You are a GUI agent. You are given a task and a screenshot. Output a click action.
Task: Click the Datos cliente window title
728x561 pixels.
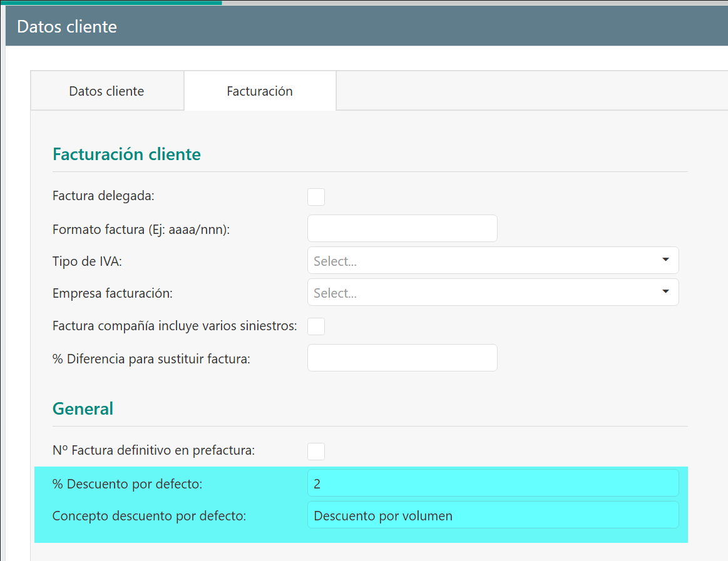67,27
